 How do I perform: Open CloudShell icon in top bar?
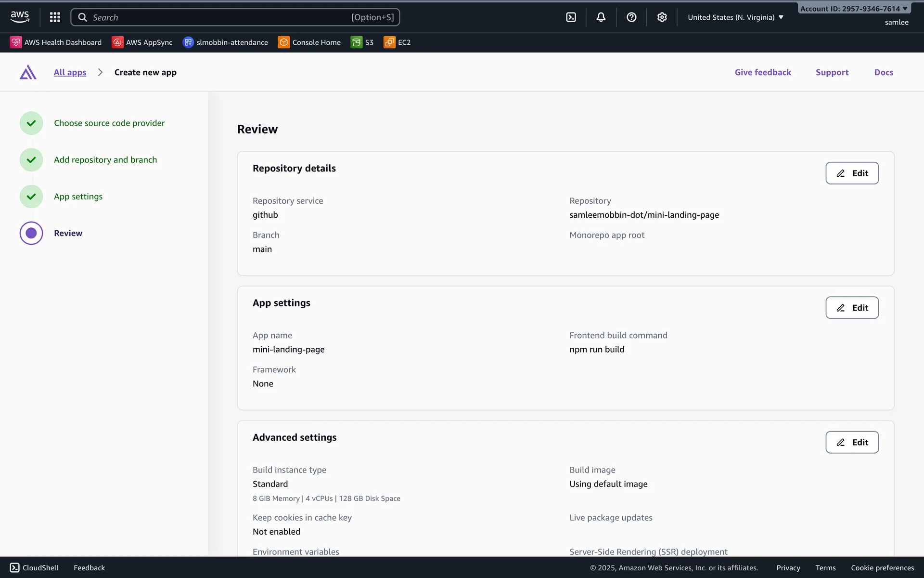571,17
